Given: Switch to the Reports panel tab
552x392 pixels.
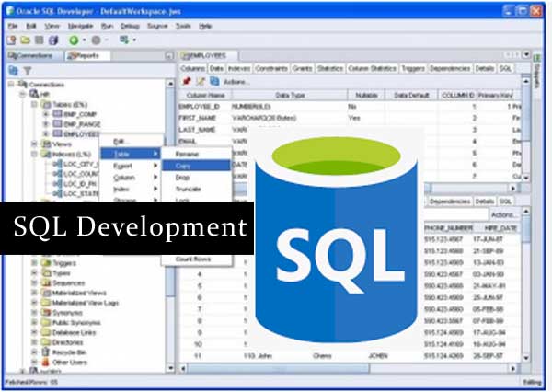Looking at the screenshot, I should (86, 55).
